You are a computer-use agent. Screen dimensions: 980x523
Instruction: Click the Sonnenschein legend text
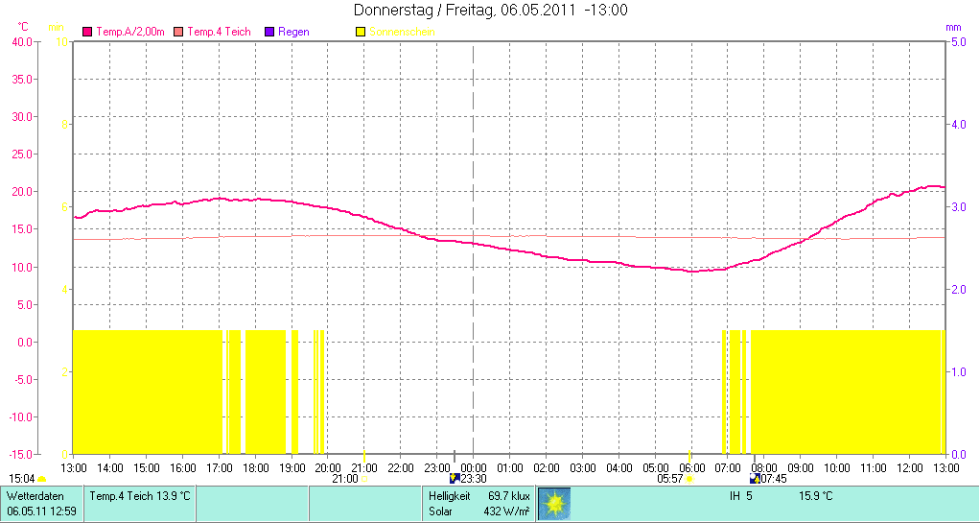click(x=402, y=32)
